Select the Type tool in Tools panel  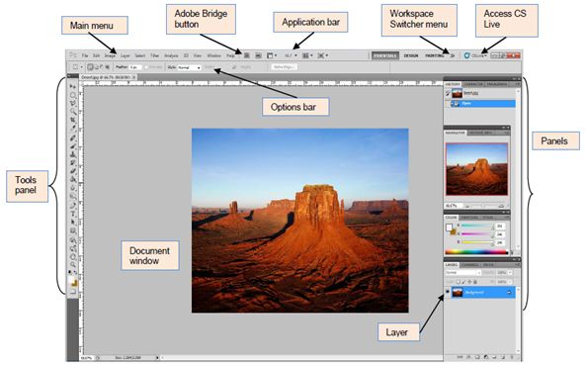click(x=73, y=214)
